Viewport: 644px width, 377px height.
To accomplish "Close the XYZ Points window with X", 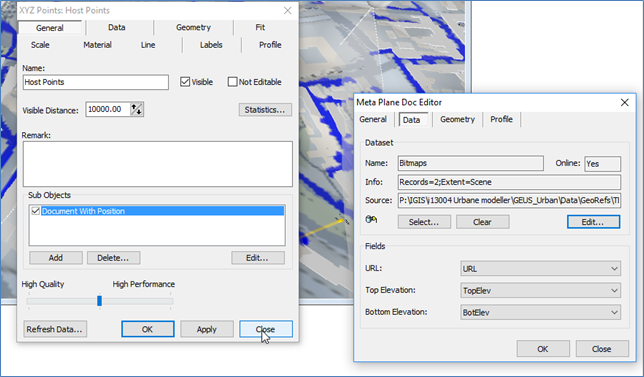I will pyautogui.click(x=288, y=11).
